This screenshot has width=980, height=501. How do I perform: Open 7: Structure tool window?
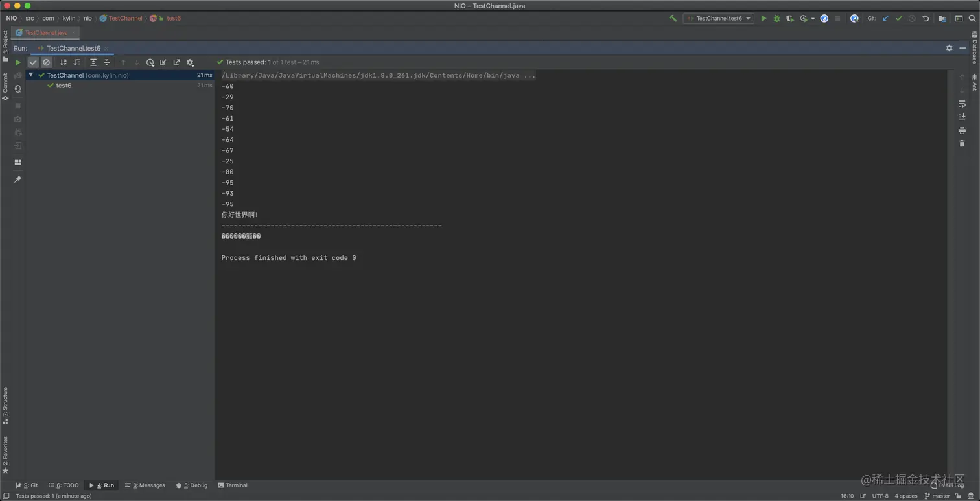pos(5,405)
